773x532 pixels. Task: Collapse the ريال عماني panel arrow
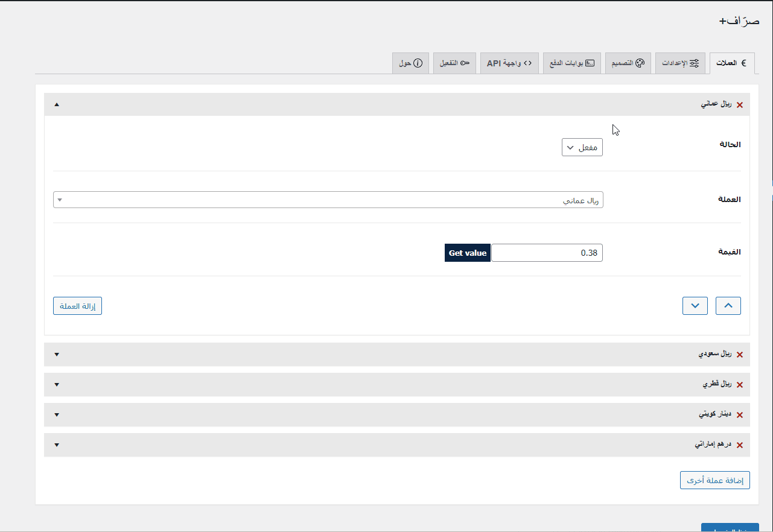(57, 104)
